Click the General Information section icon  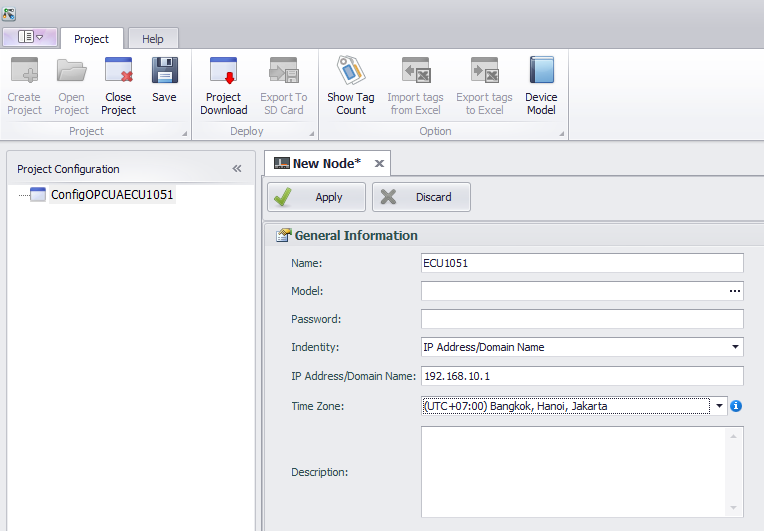[283, 235]
